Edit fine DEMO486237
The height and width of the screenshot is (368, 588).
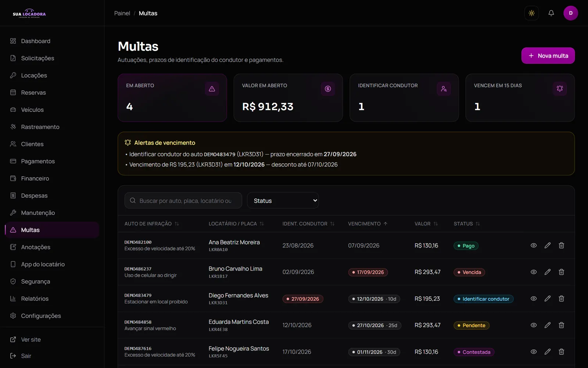pos(548,272)
